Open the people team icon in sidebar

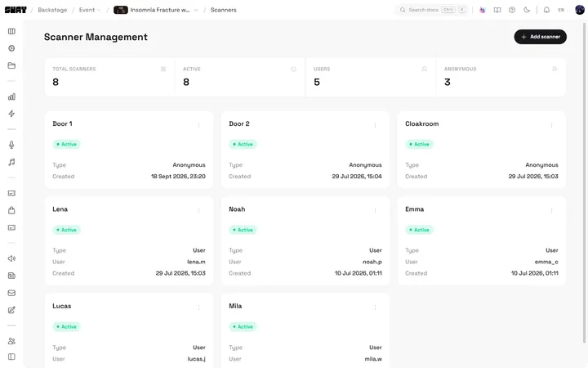tap(11, 341)
